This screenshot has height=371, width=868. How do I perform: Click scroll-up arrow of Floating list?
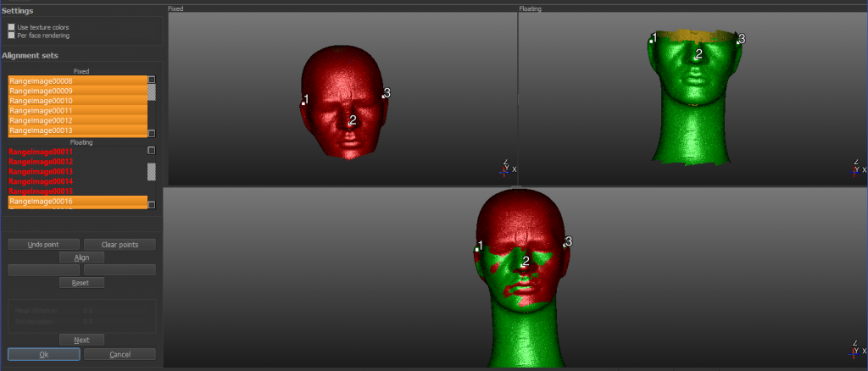(152, 151)
